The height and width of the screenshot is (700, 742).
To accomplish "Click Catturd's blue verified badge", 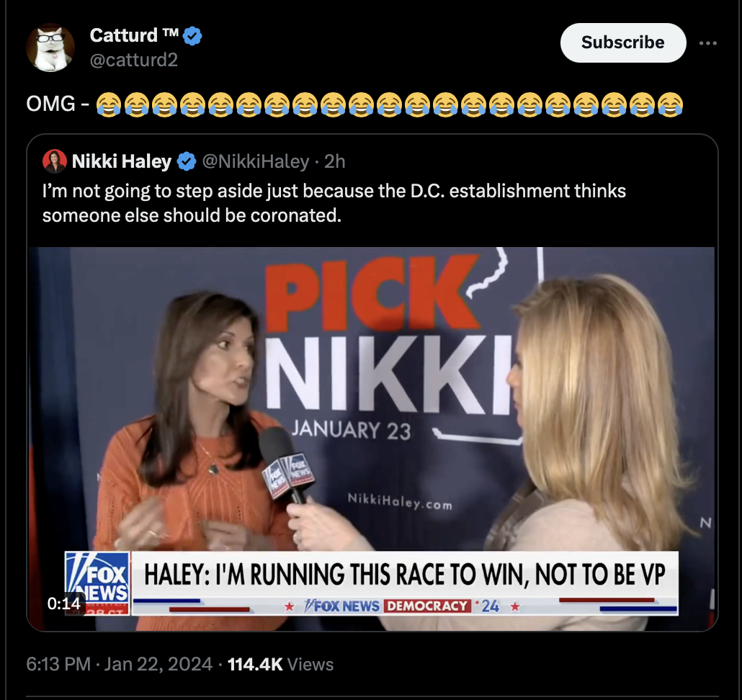I will [x=192, y=36].
